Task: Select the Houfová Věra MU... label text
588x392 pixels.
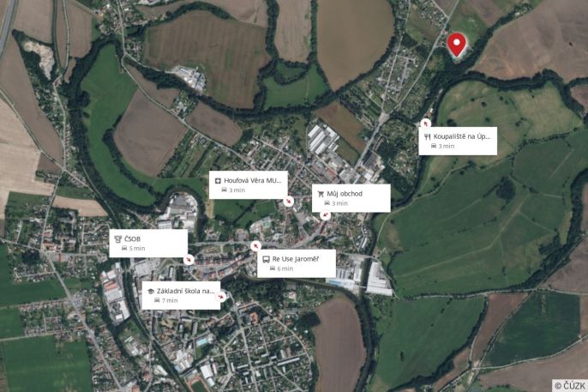Action: tap(252, 180)
